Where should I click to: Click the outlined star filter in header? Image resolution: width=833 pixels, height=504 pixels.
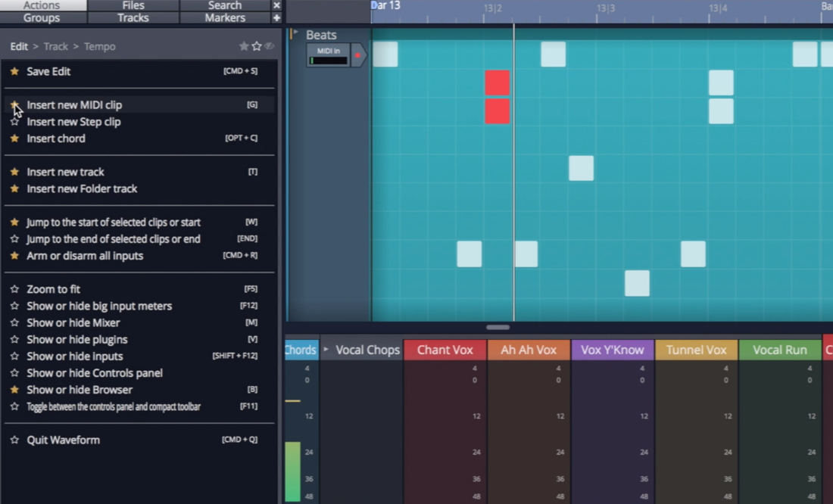[x=257, y=46]
